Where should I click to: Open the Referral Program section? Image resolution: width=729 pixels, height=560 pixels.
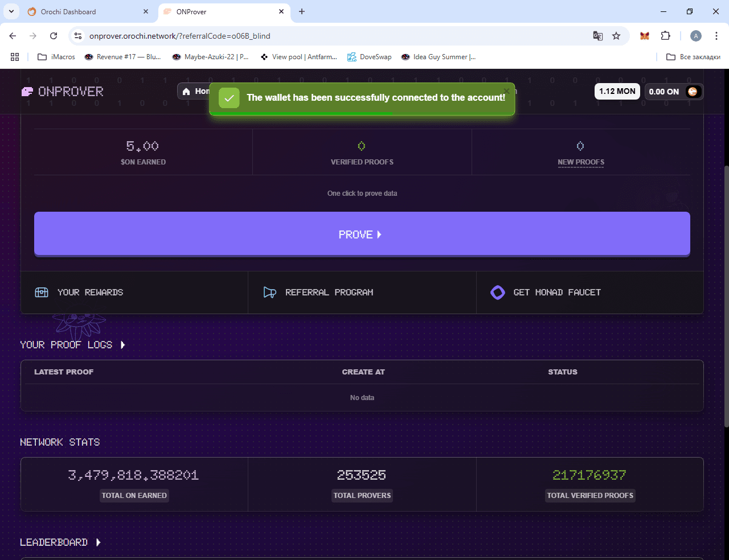pyautogui.click(x=362, y=293)
